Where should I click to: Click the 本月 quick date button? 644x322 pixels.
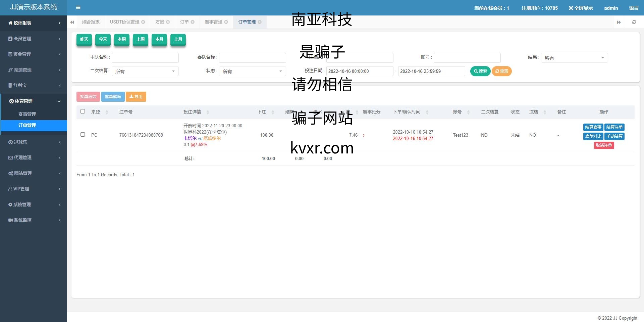point(159,40)
